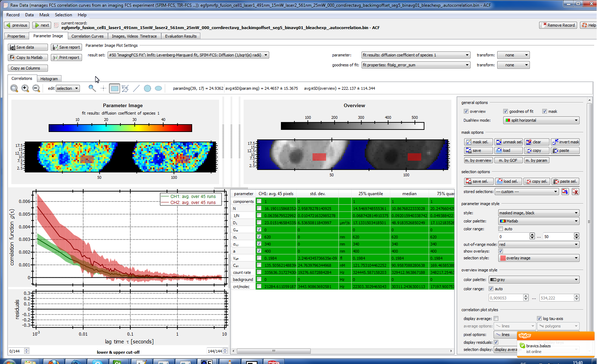Paste the mask

(x=565, y=150)
